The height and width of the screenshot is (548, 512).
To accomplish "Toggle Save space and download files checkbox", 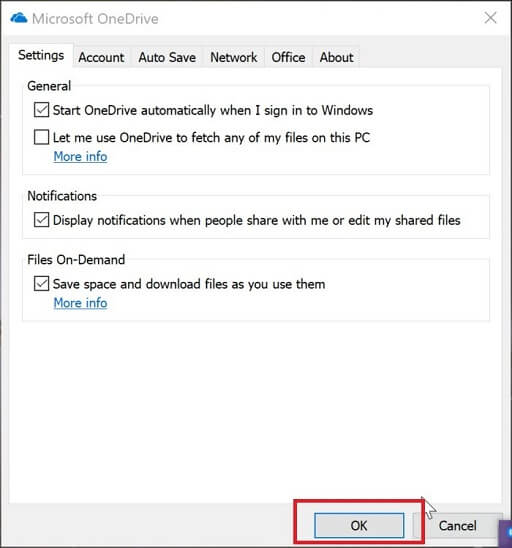I will [x=41, y=283].
